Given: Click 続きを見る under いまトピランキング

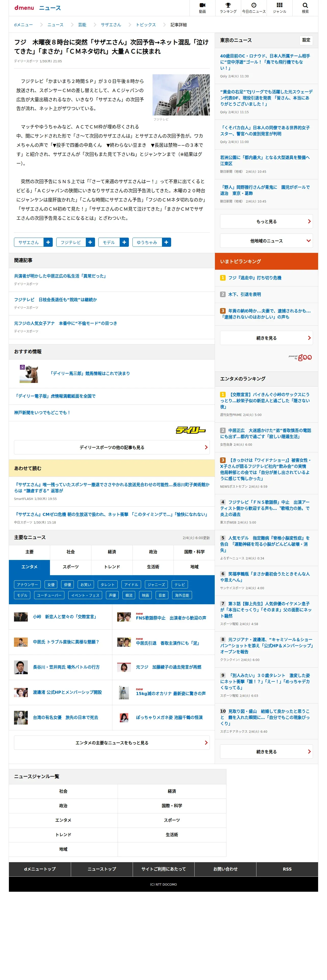Looking at the screenshot, I should point(266,337).
